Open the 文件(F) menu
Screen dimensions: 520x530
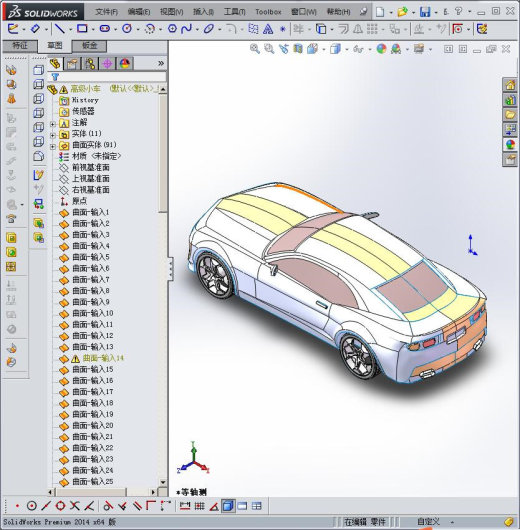(107, 12)
